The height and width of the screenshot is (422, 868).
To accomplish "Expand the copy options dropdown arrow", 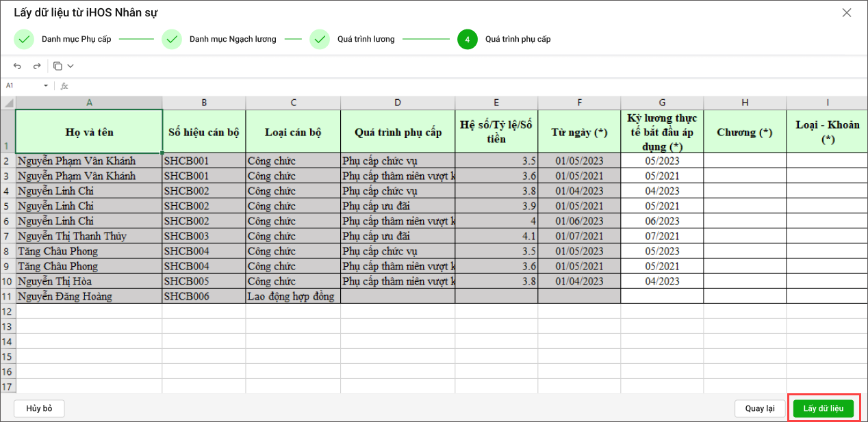I will click(x=71, y=66).
